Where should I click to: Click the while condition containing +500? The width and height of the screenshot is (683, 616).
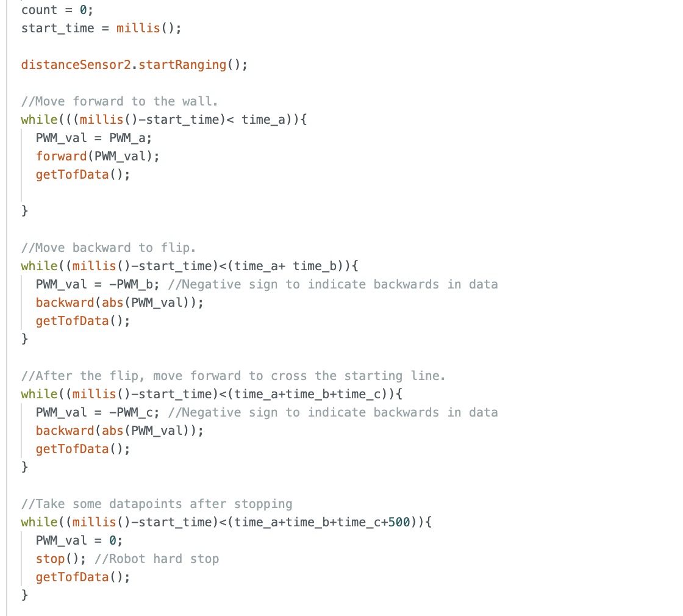click(226, 522)
